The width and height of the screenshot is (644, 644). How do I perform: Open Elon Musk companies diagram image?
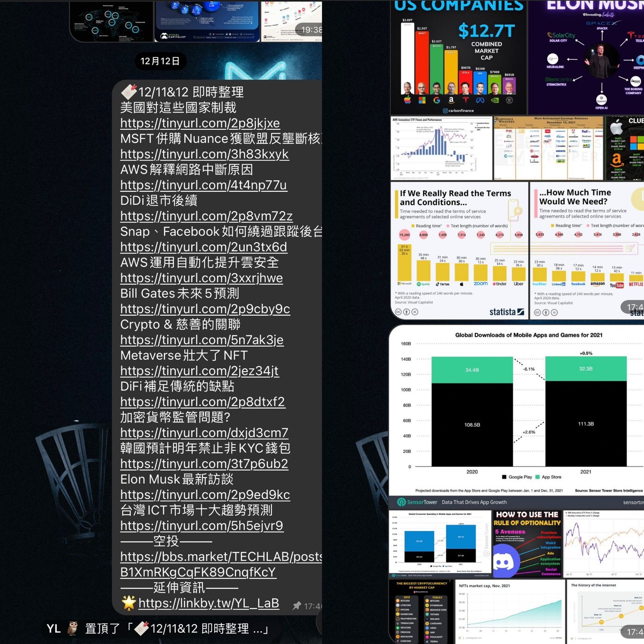(586, 57)
